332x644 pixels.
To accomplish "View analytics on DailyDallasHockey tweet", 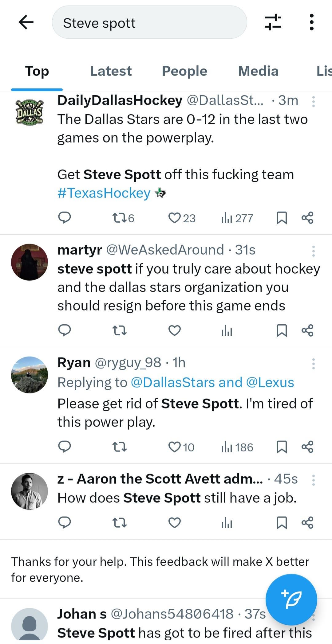I will (x=227, y=218).
